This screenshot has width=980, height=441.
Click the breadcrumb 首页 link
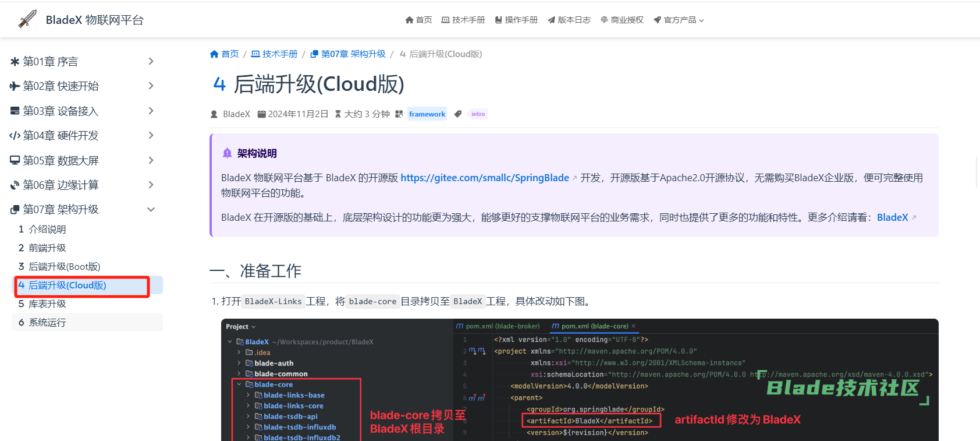point(224,54)
